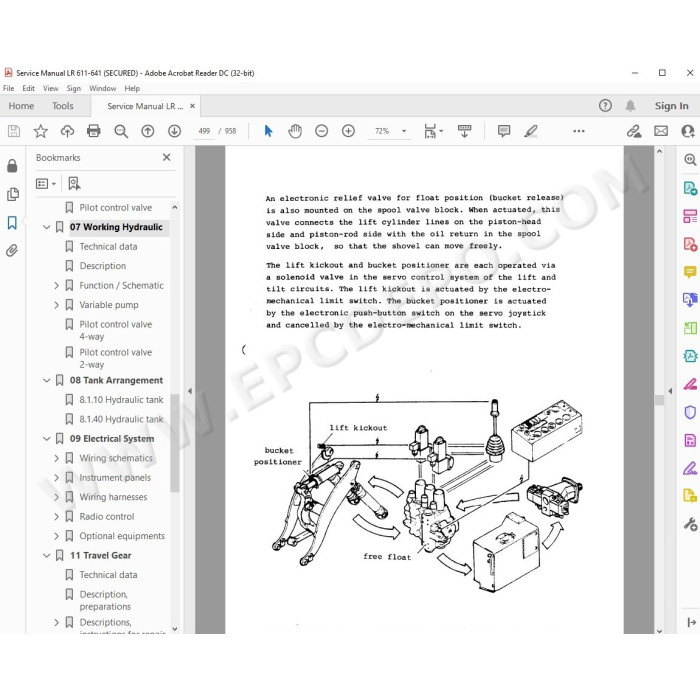Switch to the Tools tab
700x700 pixels.
62,106
